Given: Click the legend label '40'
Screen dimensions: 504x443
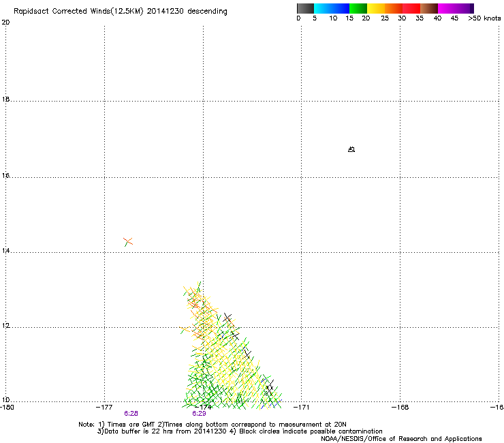Looking at the screenshot, I should 437,18.
